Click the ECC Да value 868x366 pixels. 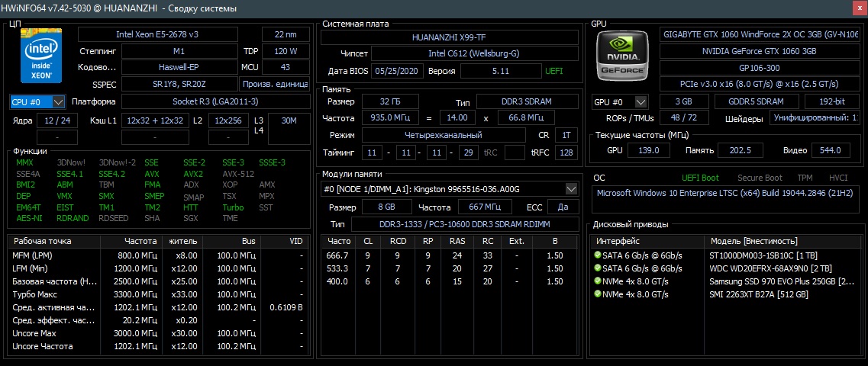563,207
